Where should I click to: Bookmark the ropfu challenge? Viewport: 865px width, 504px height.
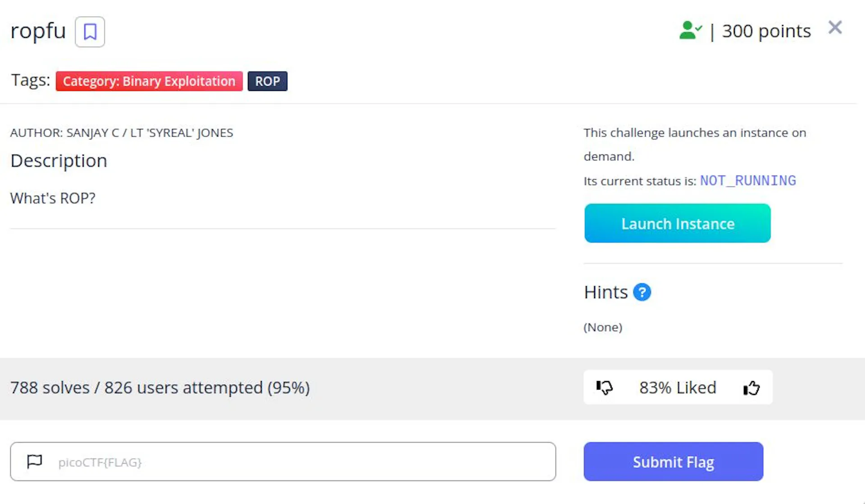pyautogui.click(x=90, y=32)
